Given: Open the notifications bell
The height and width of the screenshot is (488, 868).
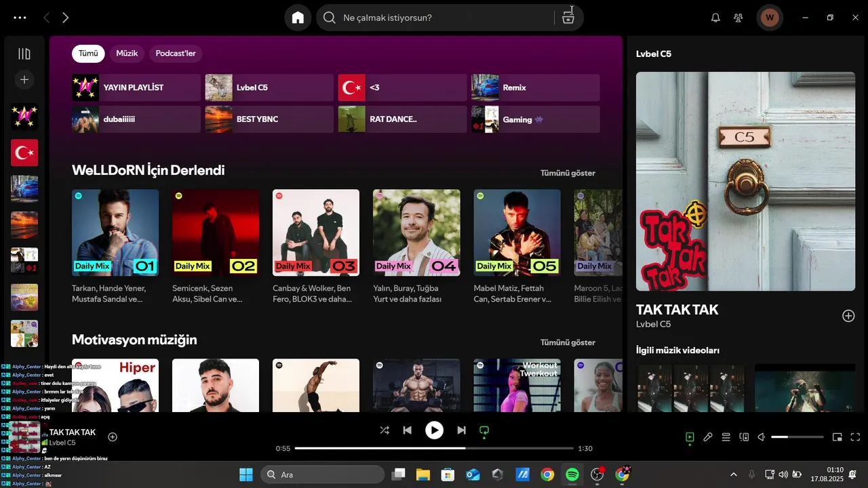Looking at the screenshot, I should [x=715, y=18].
